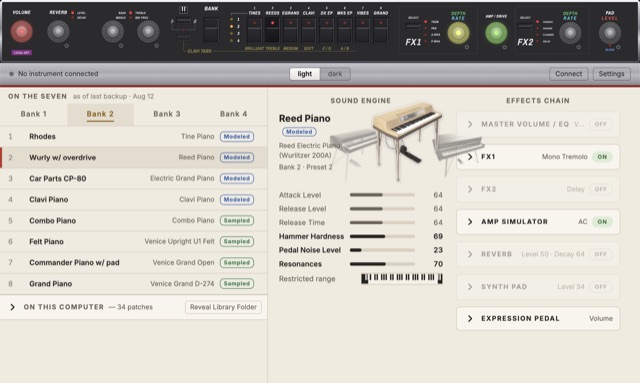
Task: Toggle Reverb OFF switch
Action: [600, 254]
